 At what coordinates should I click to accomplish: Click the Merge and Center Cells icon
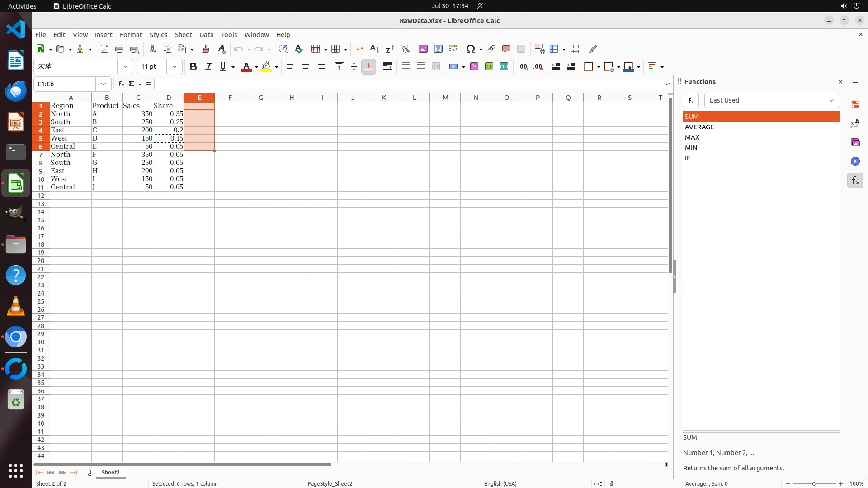click(406, 67)
